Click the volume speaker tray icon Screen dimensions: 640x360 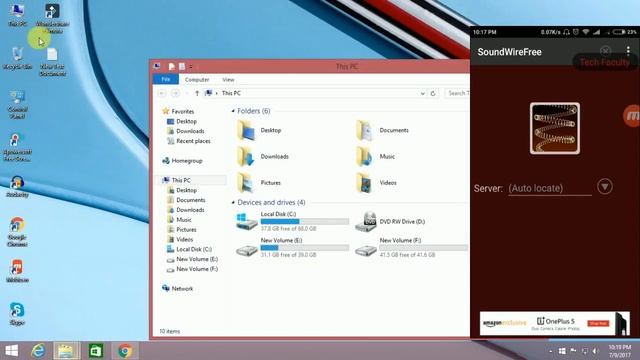[596, 351]
